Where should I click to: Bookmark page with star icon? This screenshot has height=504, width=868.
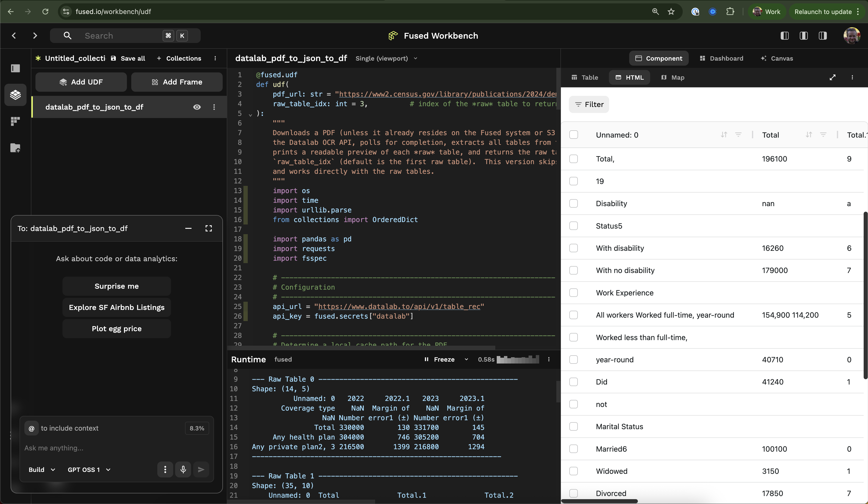click(x=671, y=12)
